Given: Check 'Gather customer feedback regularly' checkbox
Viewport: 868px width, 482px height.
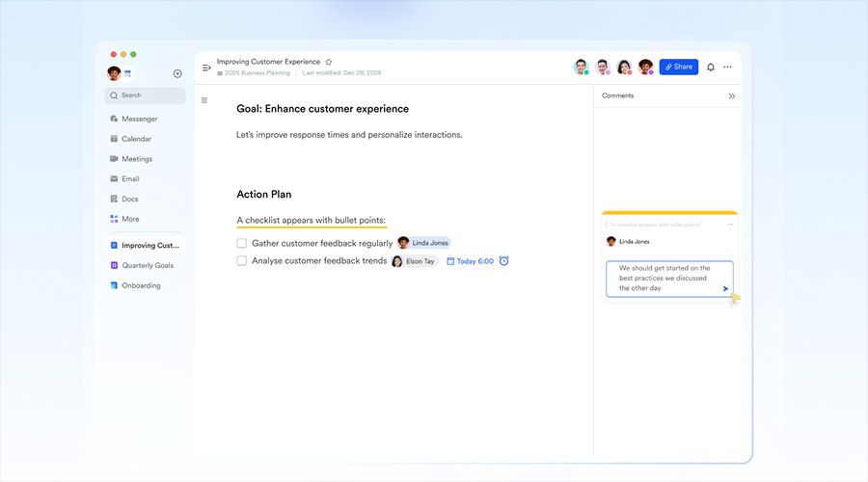Looking at the screenshot, I should click(242, 243).
